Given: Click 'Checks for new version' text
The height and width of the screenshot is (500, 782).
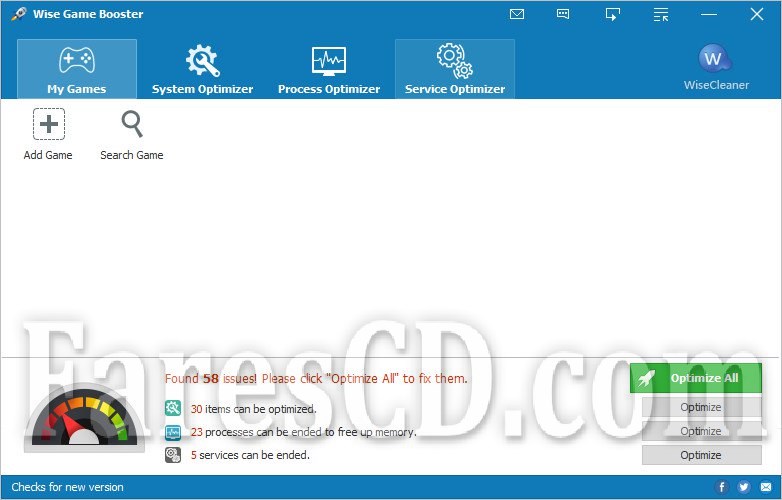Looking at the screenshot, I should 67,487.
